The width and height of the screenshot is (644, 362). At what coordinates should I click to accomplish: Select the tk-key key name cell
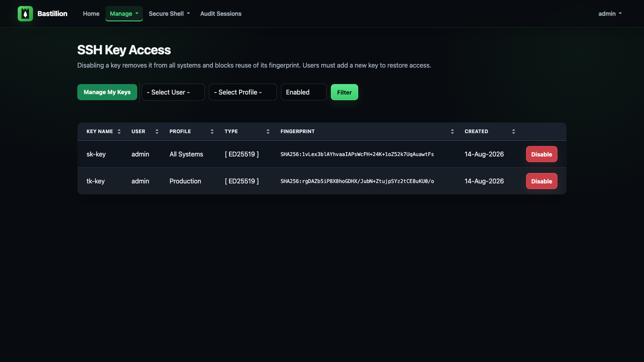tap(96, 181)
